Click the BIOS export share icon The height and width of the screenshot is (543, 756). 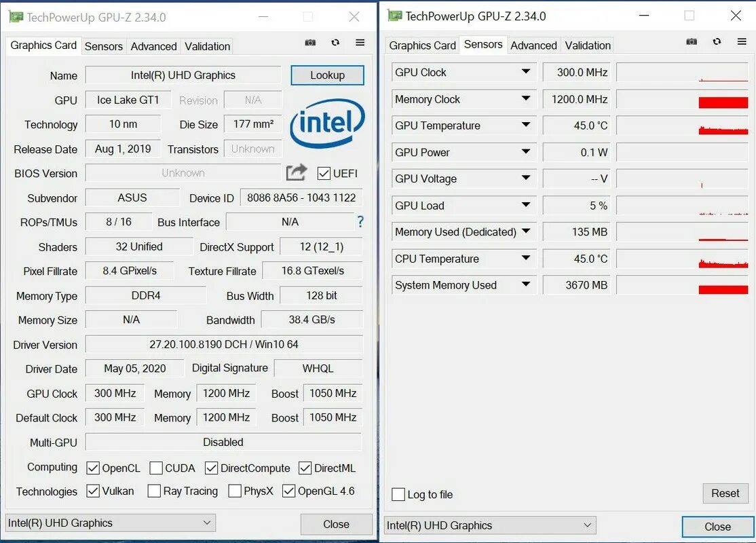[296, 172]
